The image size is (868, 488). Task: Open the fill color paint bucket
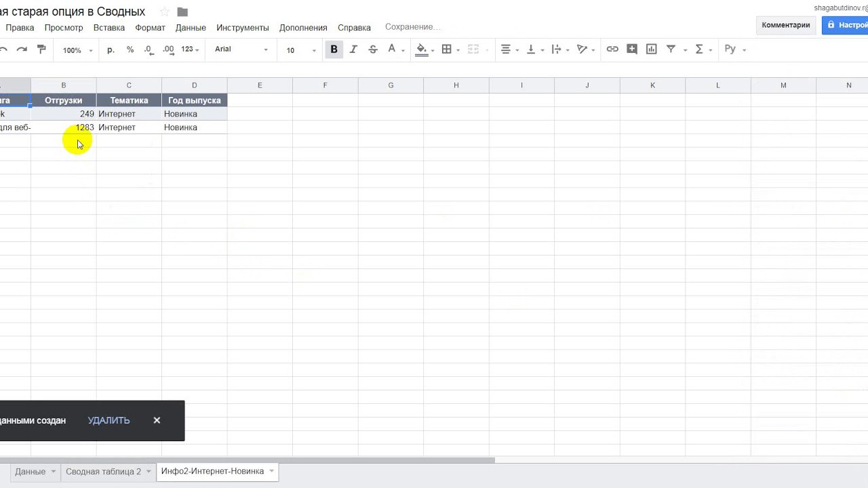422,49
